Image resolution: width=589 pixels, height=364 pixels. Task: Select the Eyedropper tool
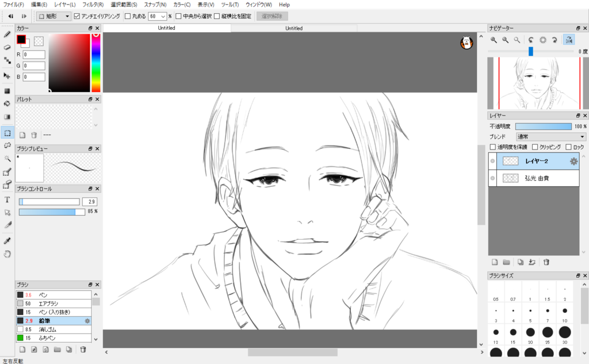[x=7, y=240]
